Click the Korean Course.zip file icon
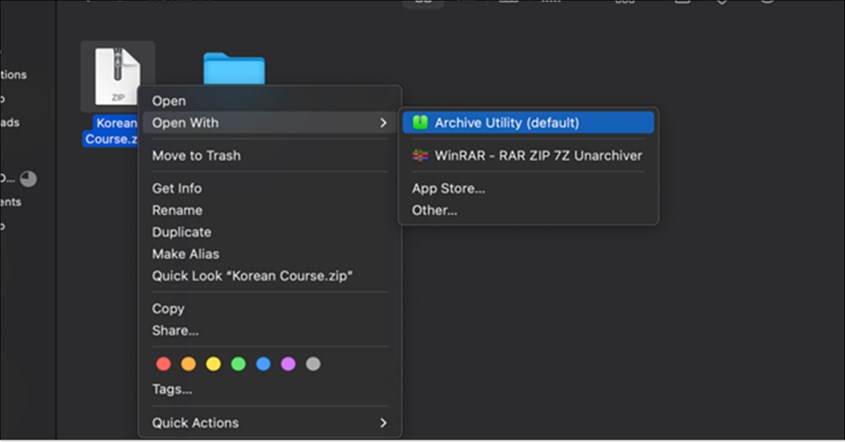This screenshot has width=845, height=442. (117, 76)
